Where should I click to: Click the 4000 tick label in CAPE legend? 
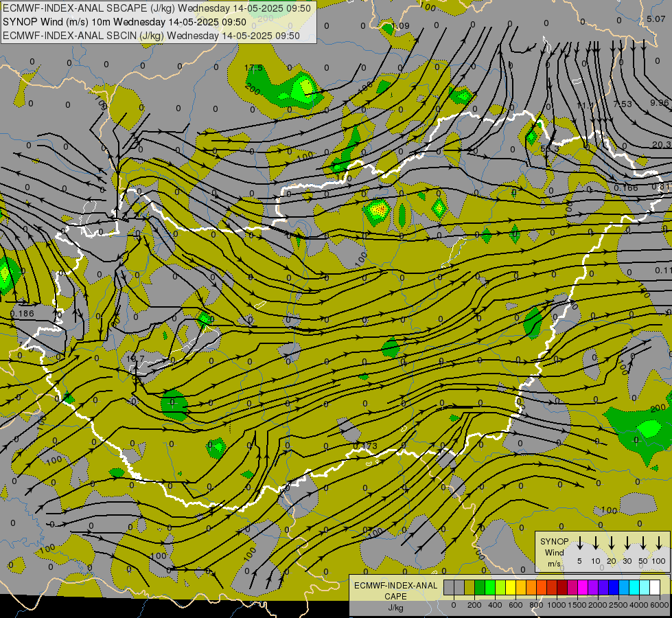click(x=639, y=605)
